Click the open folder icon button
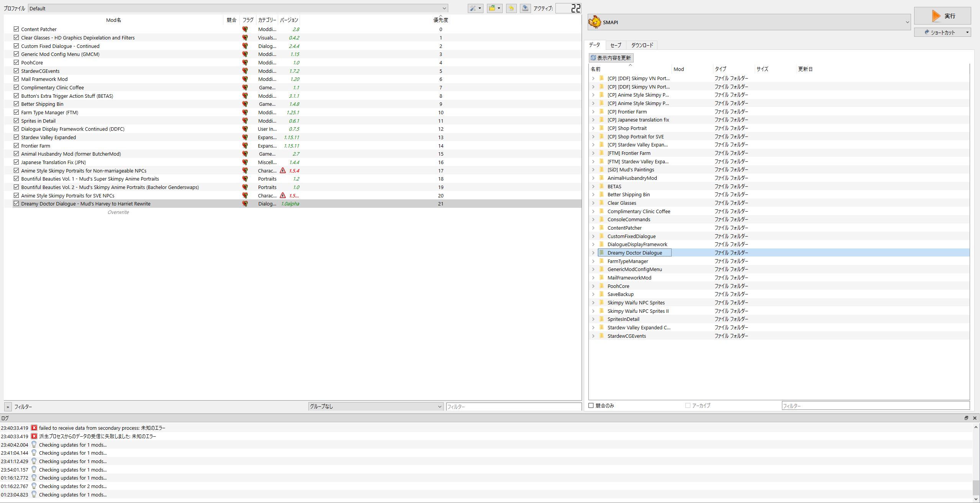980x503 pixels. [x=494, y=8]
